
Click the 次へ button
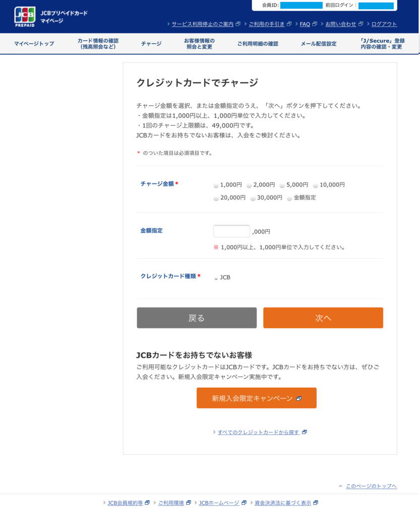(323, 318)
